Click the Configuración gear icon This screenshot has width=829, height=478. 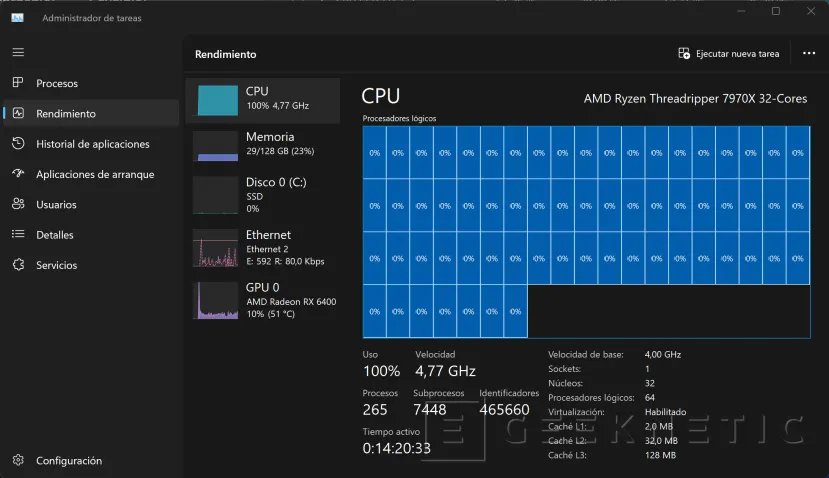[18, 460]
